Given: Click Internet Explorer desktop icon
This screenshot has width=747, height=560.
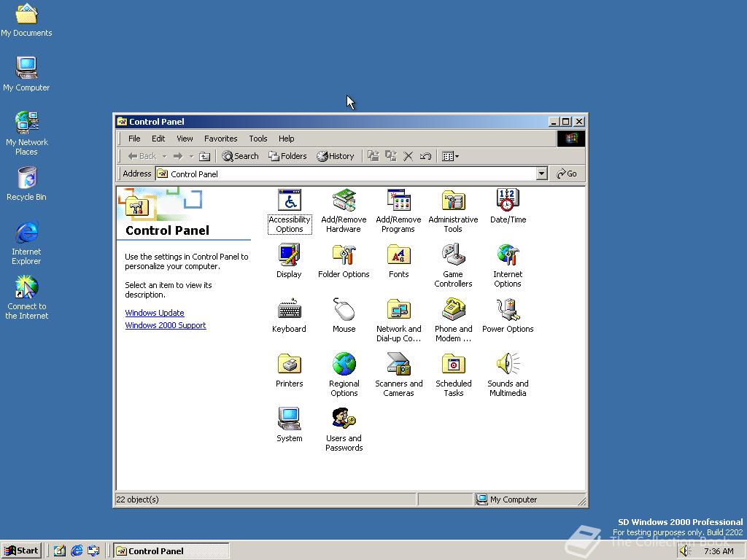Looking at the screenshot, I should (27, 243).
